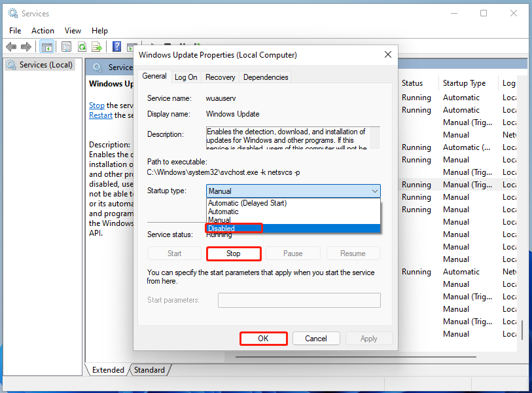
Task: Open the Startup type combo box arrow
Action: tap(375, 191)
